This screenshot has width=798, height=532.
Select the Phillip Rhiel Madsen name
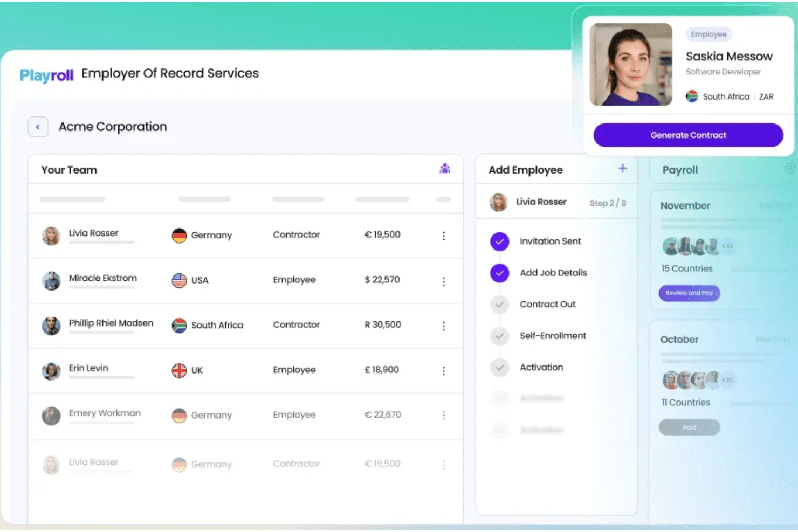[x=111, y=323]
